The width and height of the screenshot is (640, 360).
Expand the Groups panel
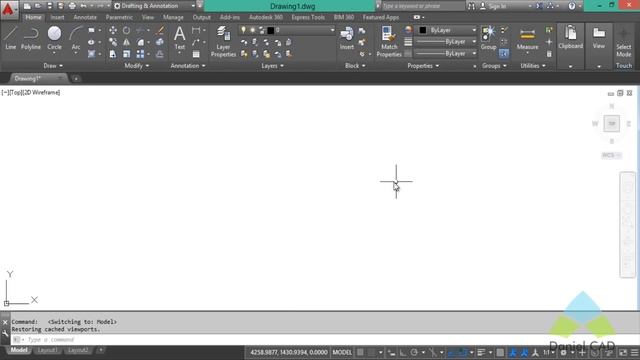494,65
